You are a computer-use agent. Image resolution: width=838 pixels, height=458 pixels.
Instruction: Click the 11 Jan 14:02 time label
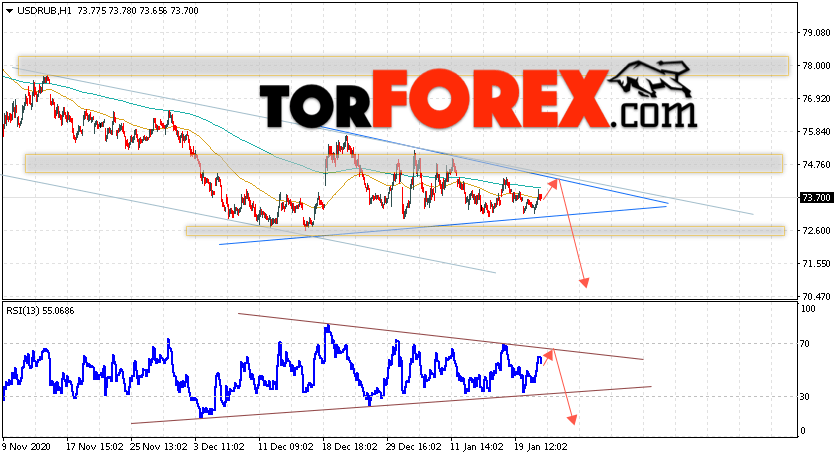point(477,446)
